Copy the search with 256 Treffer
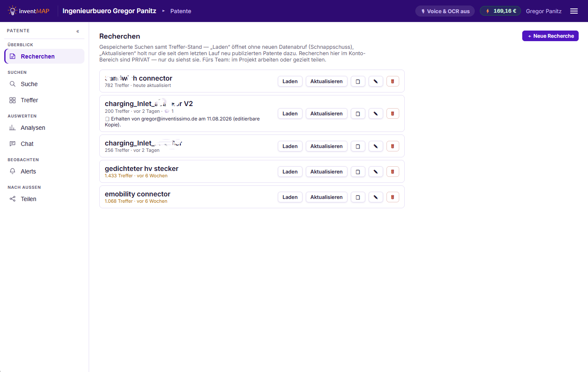588x372 pixels. (x=358, y=146)
